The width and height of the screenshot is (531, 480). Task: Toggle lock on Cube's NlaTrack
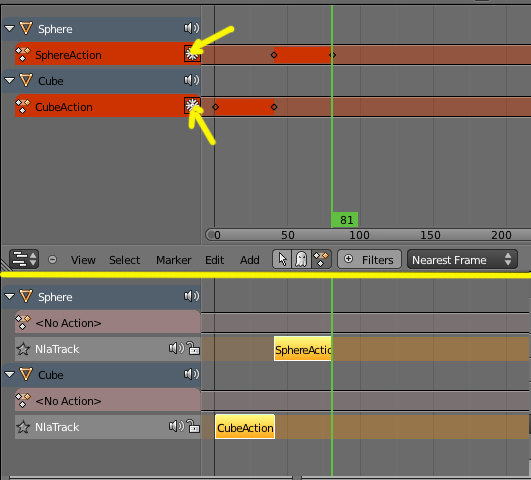point(193,426)
